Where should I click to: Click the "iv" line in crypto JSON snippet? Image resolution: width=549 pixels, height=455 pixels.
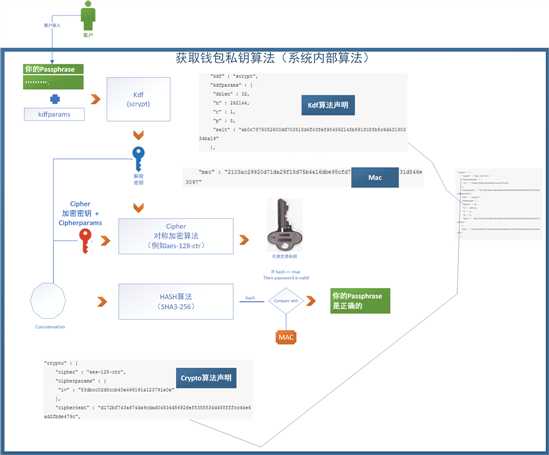click(117, 390)
